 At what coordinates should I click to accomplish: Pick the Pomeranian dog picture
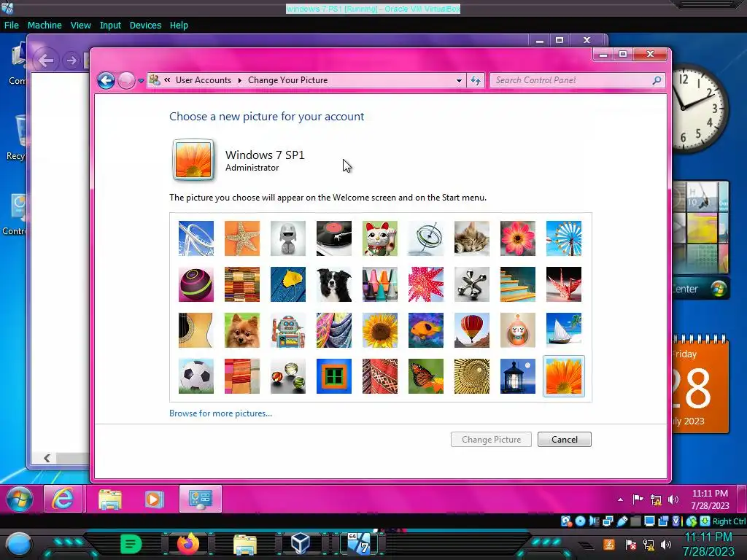(x=242, y=330)
